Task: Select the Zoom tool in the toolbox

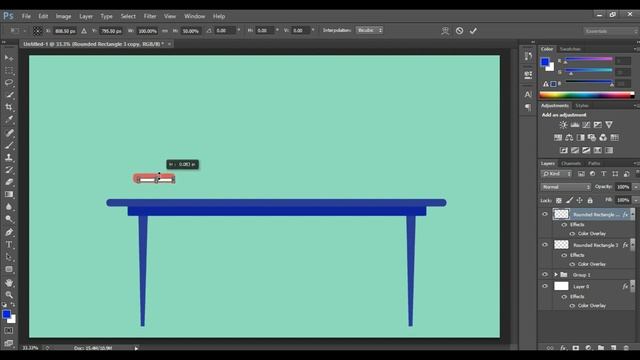Action: pos(9,295)
